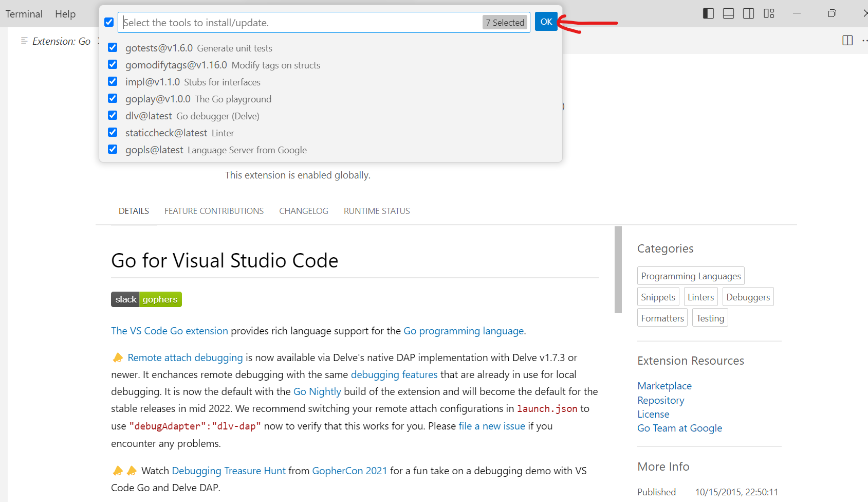This screenshot has height=502, width=868.
Task: Select Debuggers category tag
Action: click(748, 297)
